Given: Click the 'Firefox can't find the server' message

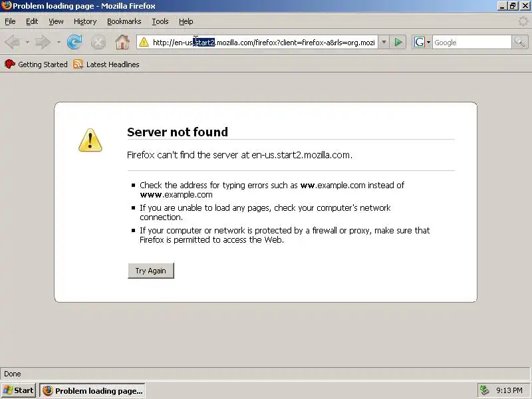Looking at the screenshot, I should pyautogui.click(x=239, y=155).
